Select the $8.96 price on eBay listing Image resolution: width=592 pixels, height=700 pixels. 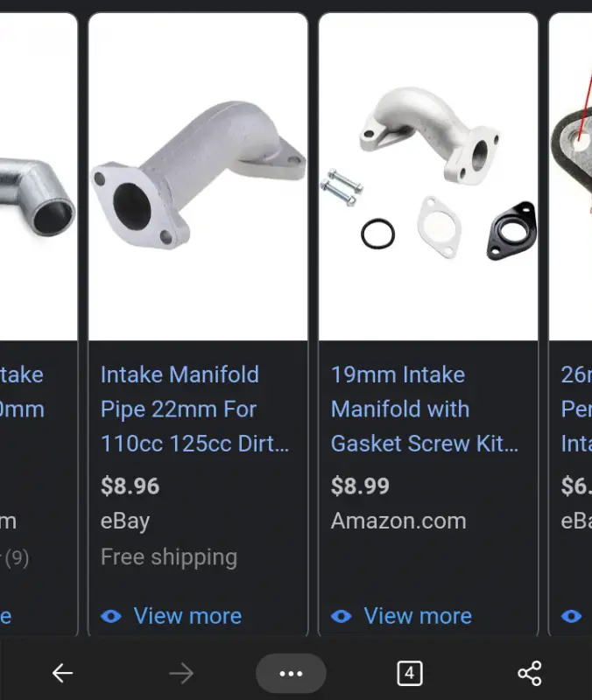pos(130,486)
